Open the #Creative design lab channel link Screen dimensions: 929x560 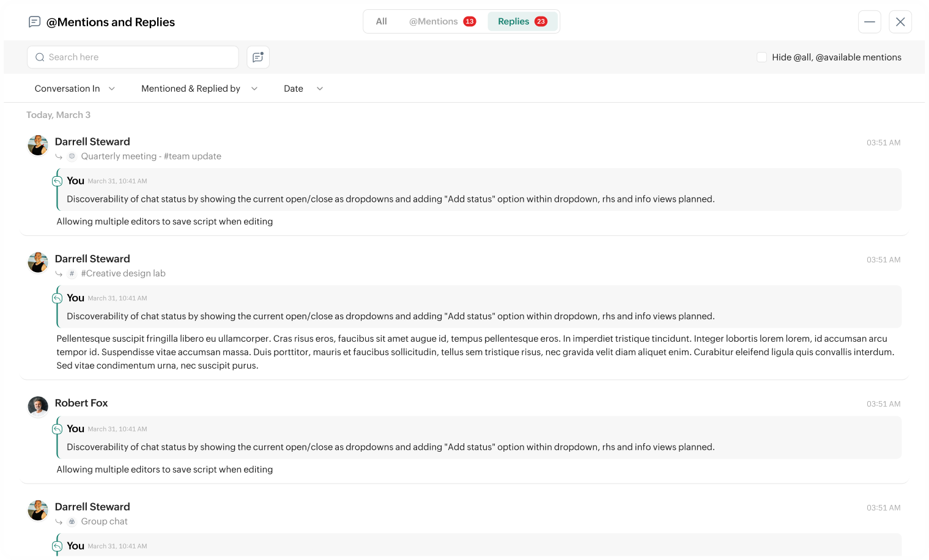tap(123, 274)
